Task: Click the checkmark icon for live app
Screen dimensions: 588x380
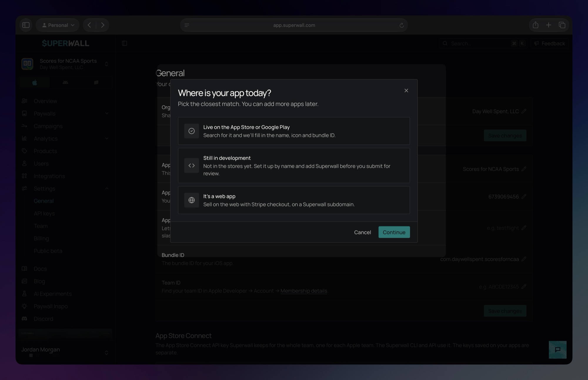Action: tap(191, 131)
